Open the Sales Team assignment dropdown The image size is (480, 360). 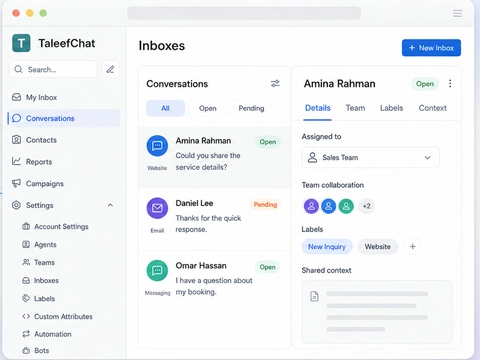coord(370,157)
